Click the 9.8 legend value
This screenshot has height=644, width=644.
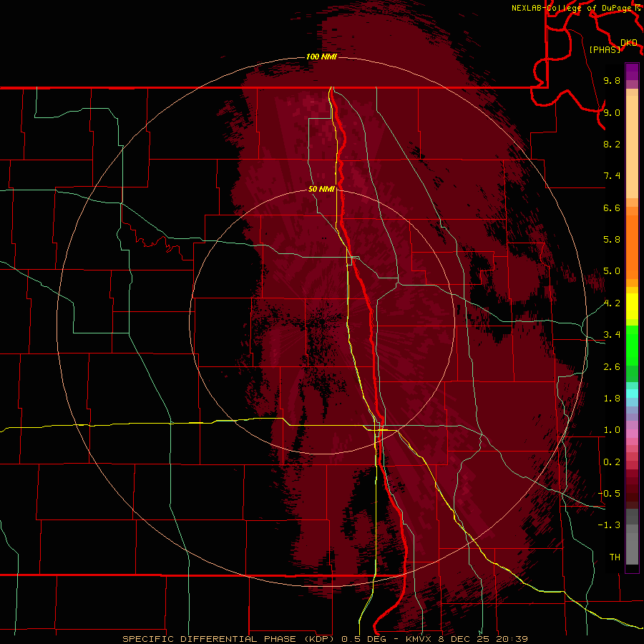tap(612, 80)
